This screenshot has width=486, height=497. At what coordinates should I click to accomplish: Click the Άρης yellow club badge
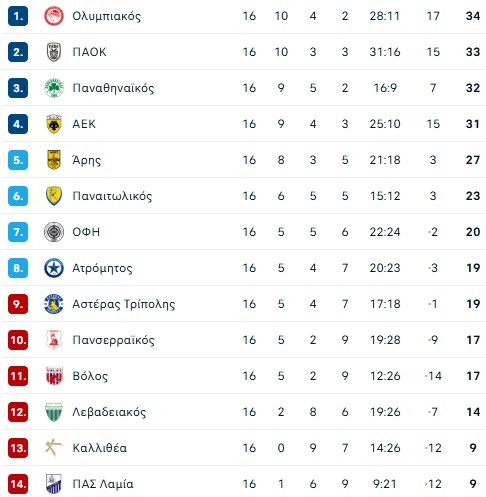click(x=54, y=160)
